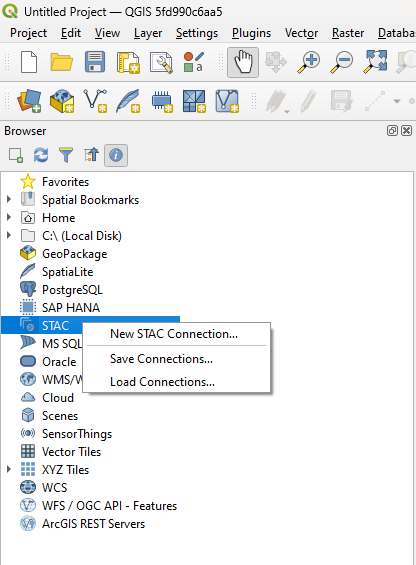Viewport: 416px width, 565px height.
Task: Refresh the Browser panel
Action: [41, 155]
